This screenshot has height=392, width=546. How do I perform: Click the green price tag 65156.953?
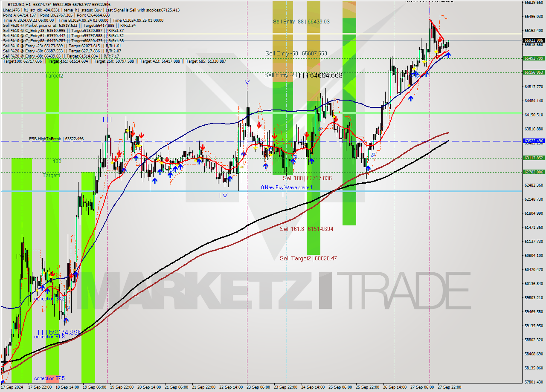[x=533, y=72]
